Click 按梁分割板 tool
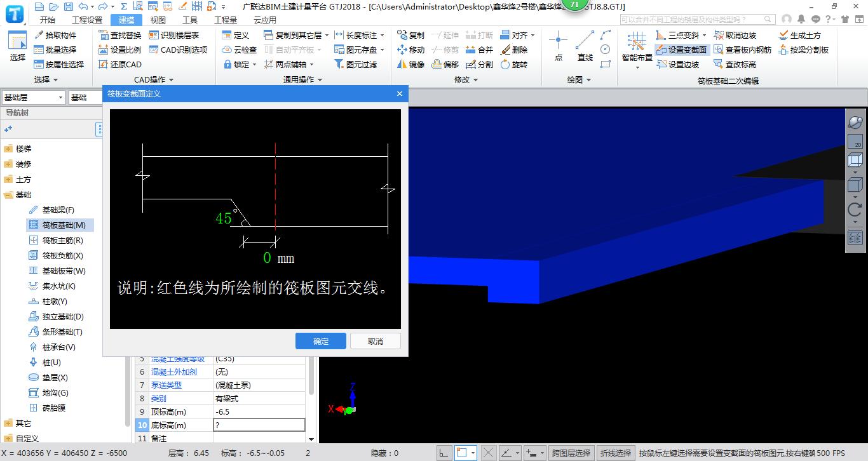 pyautogui.click(x=804, y=50)
